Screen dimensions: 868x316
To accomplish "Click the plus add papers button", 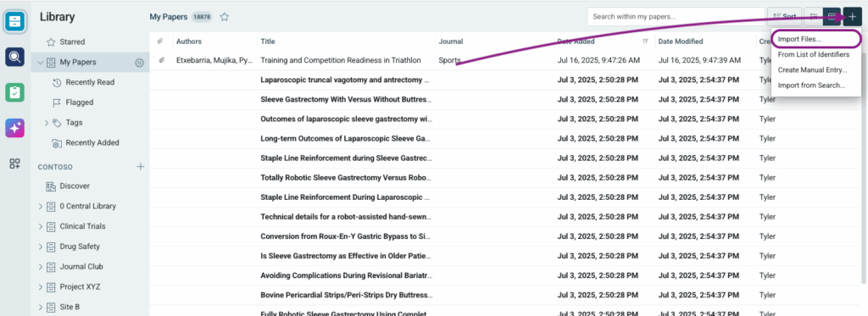I will pyautogui.click(x=852, y=17).
